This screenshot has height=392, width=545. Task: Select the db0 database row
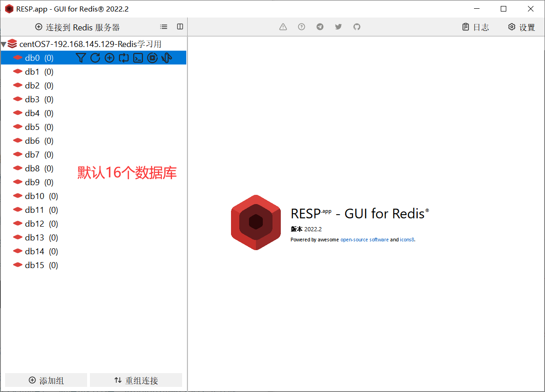tap(94, 58)
